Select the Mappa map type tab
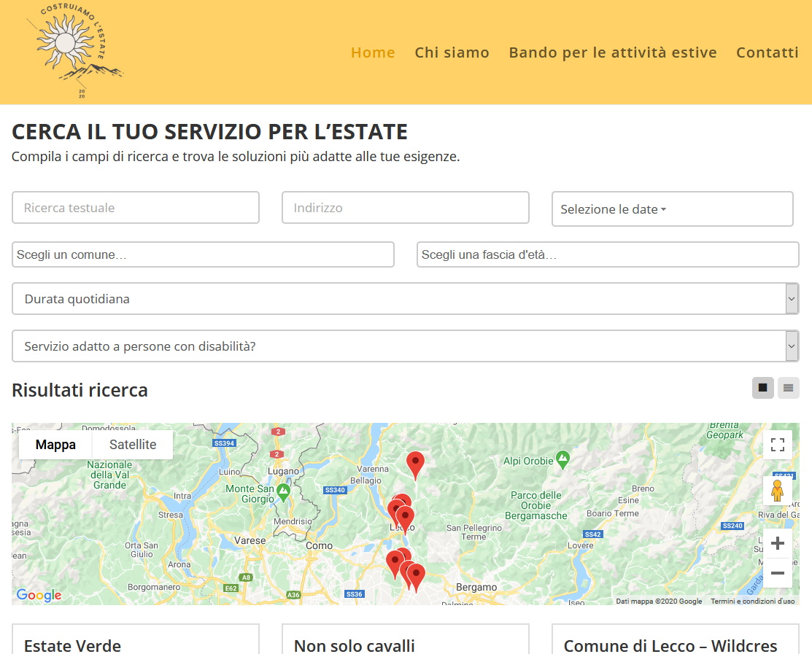 point(55,445)
